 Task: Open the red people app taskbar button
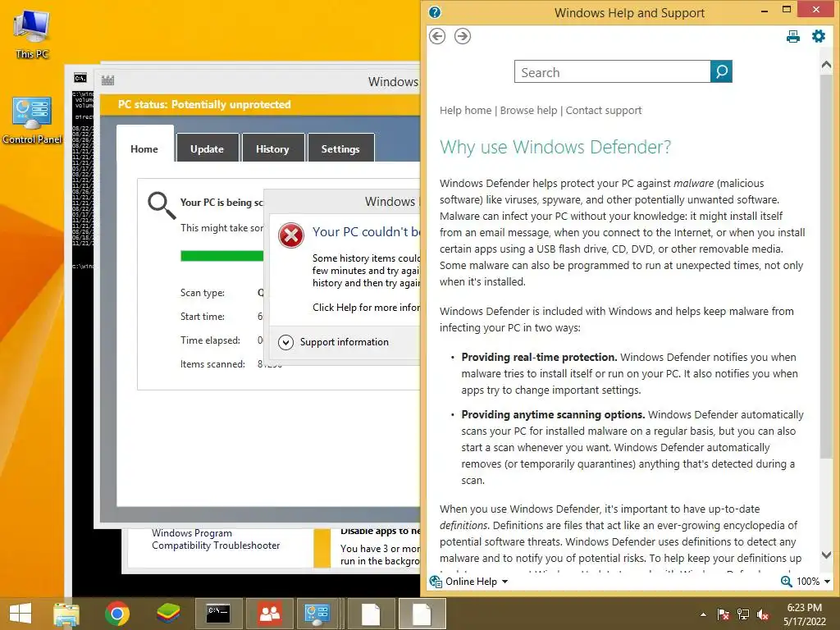[x=269, y=614]
